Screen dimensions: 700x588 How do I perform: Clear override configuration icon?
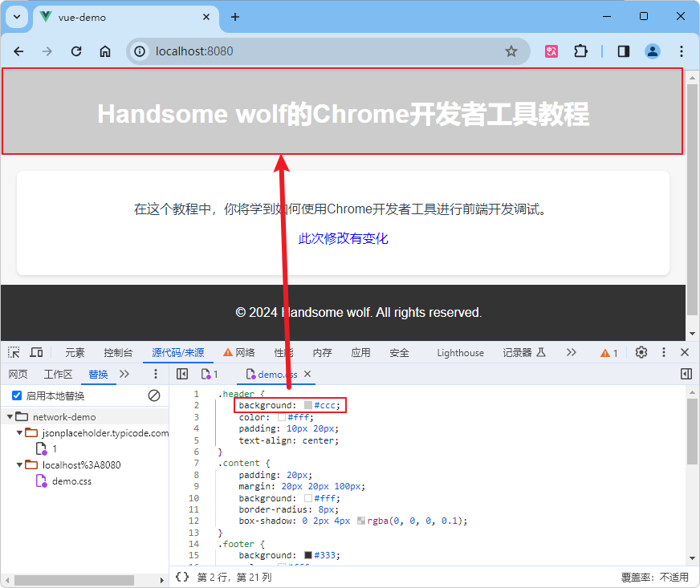click(154, 395)
